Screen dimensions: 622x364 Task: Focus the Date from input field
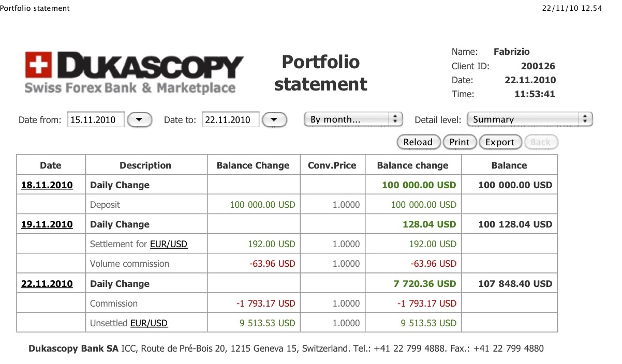[x=96, y=120]
